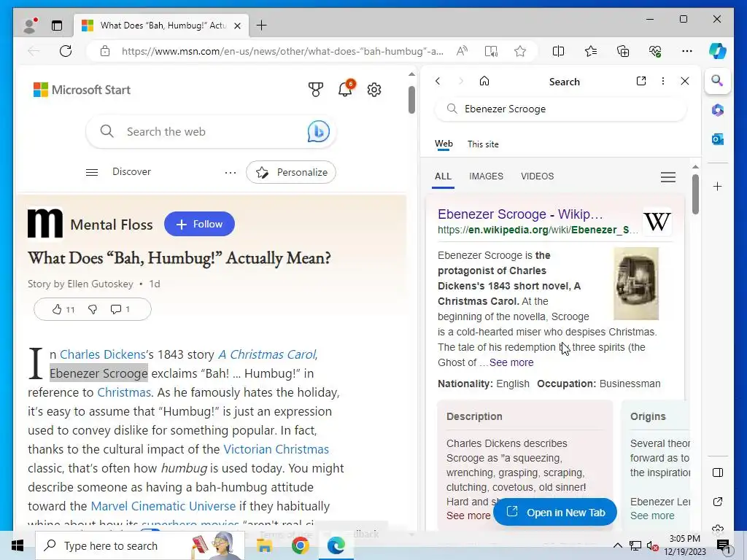Open sidebar more options menu

pyautogui.click(x=663, y=81)
